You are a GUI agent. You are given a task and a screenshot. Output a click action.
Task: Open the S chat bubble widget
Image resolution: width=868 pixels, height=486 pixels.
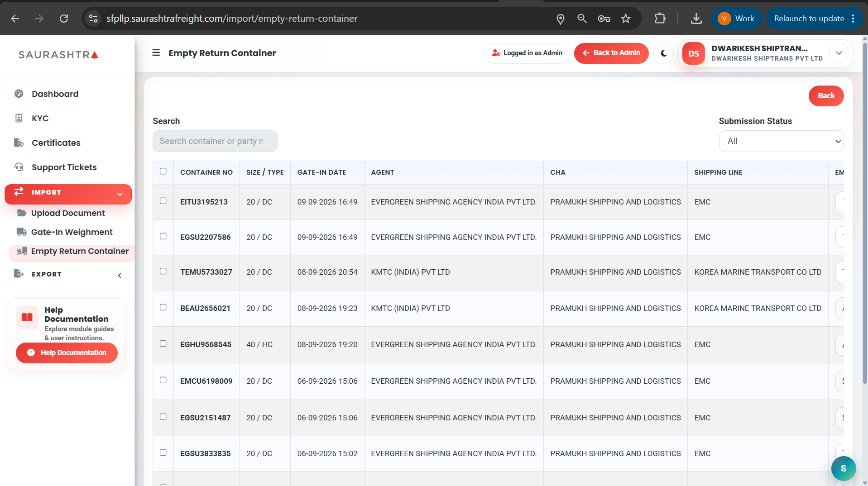844,468
